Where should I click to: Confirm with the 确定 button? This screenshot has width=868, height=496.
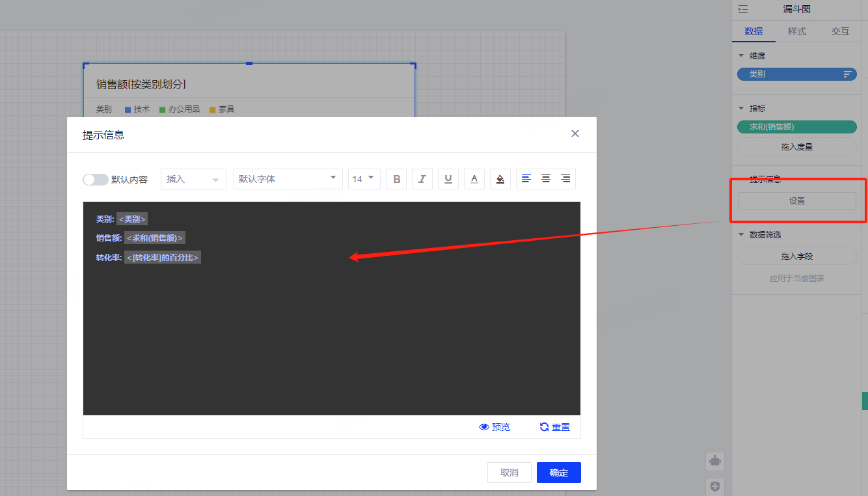coord(558,473)
